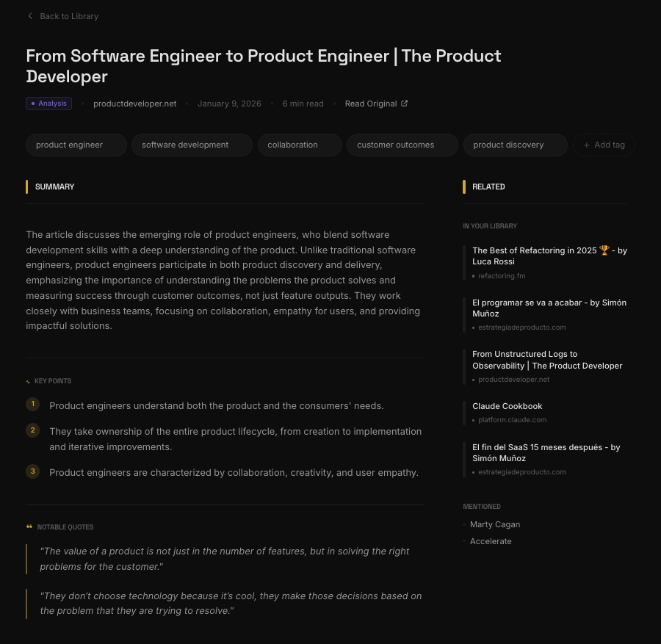The width and height of the screenshot is (661, 644).
Task: Open the external link icon beside Read Original
Action: pos(404,104)
